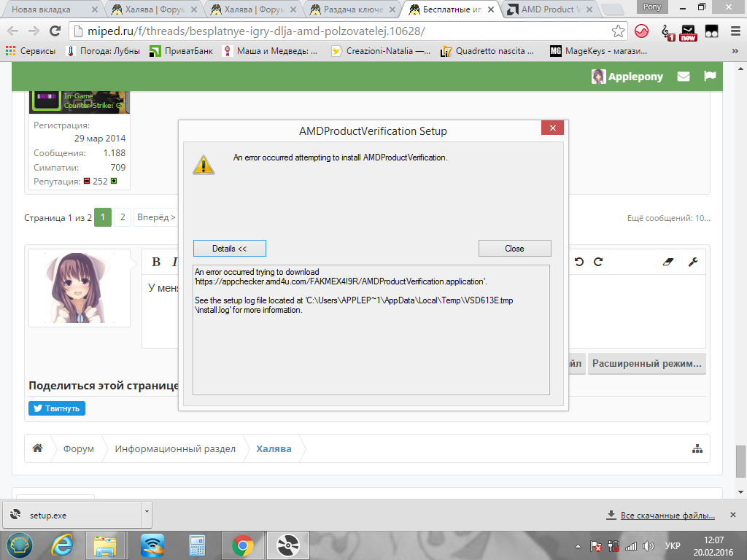Switch to Раздача ключей tab
The width and height of the screenshot is (747, 560).
coord(352,9)
